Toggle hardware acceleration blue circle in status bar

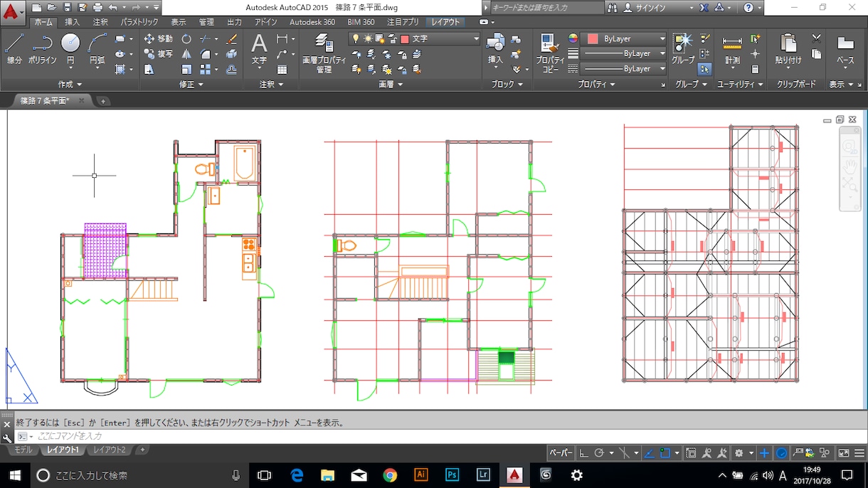pos(781,453)
